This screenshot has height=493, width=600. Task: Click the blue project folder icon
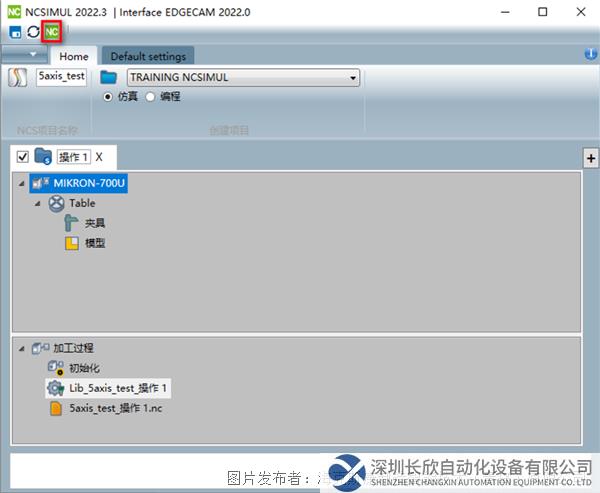109,78
